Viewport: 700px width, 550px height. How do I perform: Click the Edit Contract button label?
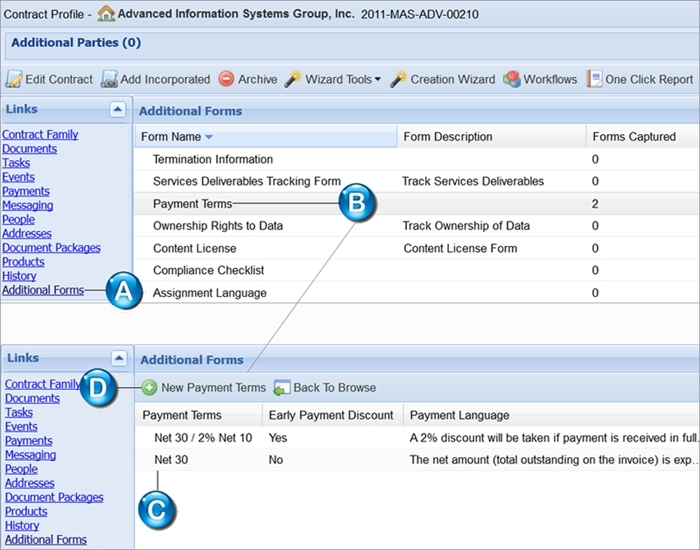point(59,79)
